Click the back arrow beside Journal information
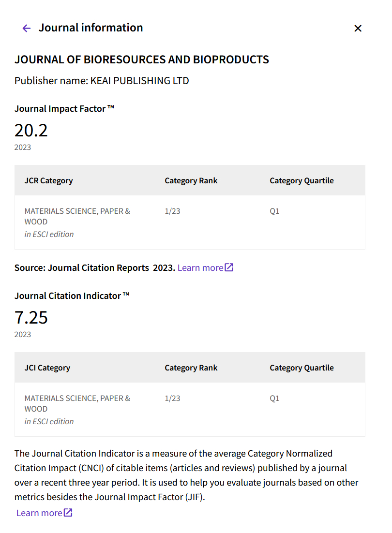The image size is (392, 533). pyautogui.click(x=27, y=28)
